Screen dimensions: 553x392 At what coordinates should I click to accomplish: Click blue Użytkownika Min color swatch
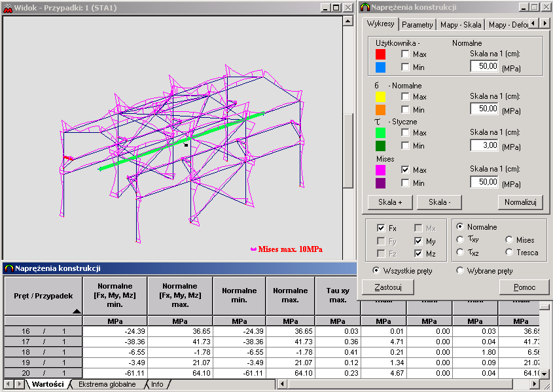click(380, 67)
